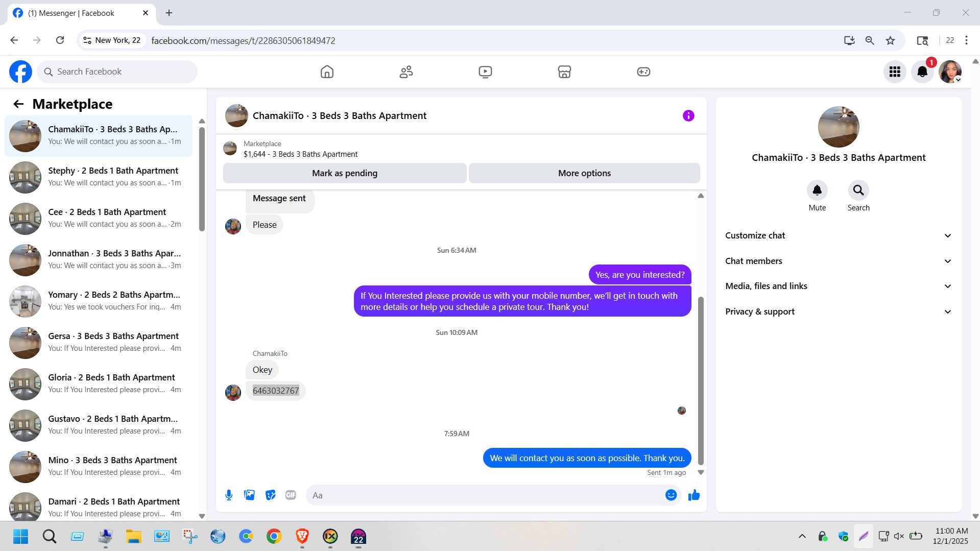
Task: Open the account profile picture menu
Action: [x=950, y=72]
